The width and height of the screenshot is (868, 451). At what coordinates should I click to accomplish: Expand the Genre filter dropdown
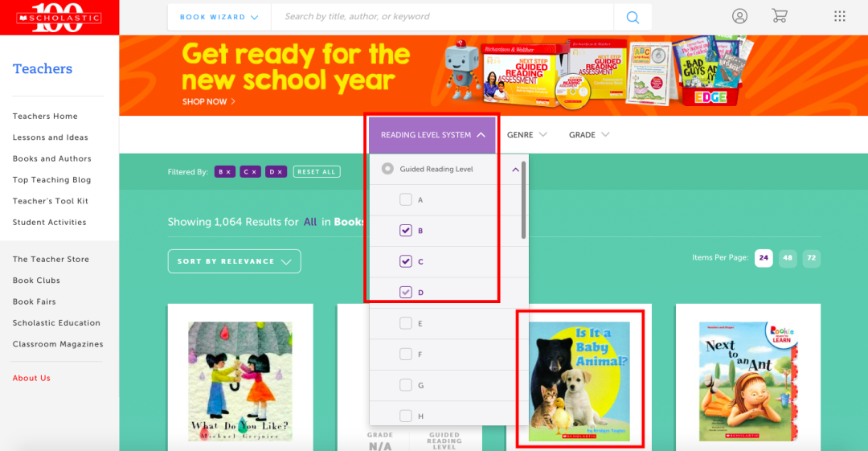pyautogui.click(x=527, y=134)
